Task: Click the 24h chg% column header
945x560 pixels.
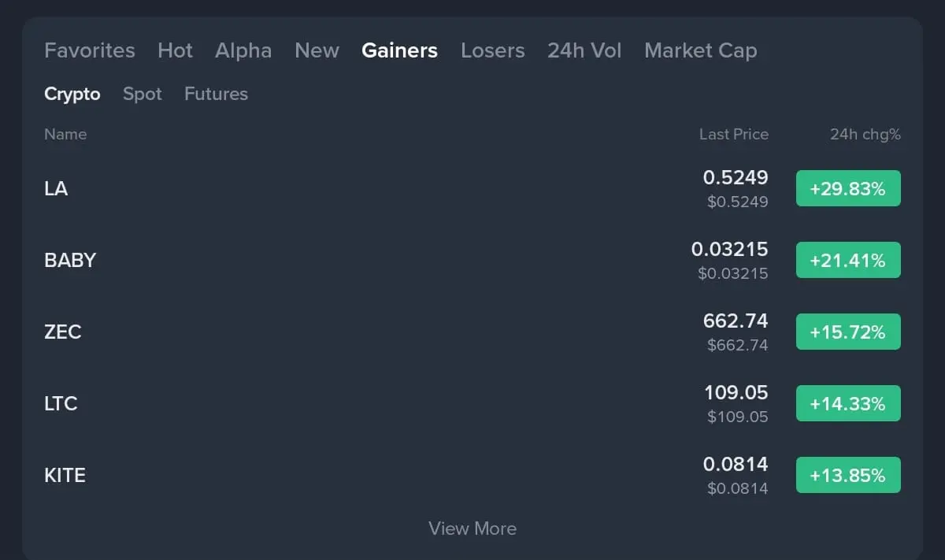Action: pyautogui.click(x=865, y=135)
